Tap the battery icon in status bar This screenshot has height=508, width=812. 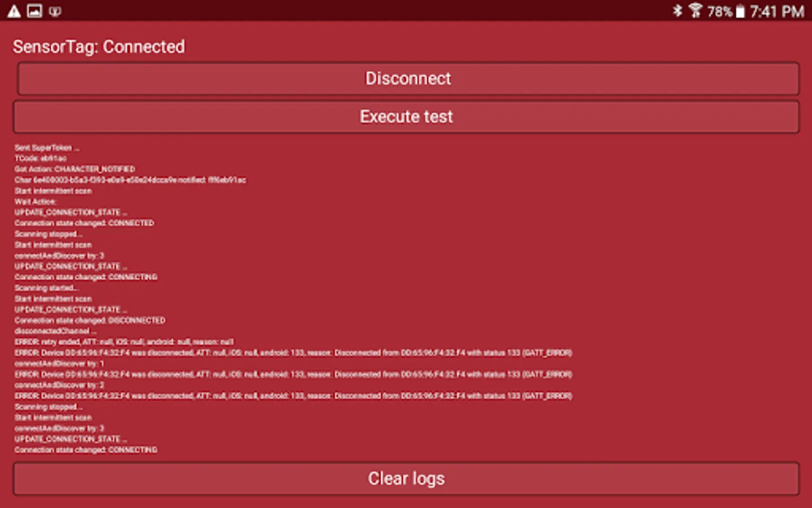pos(740,11)
